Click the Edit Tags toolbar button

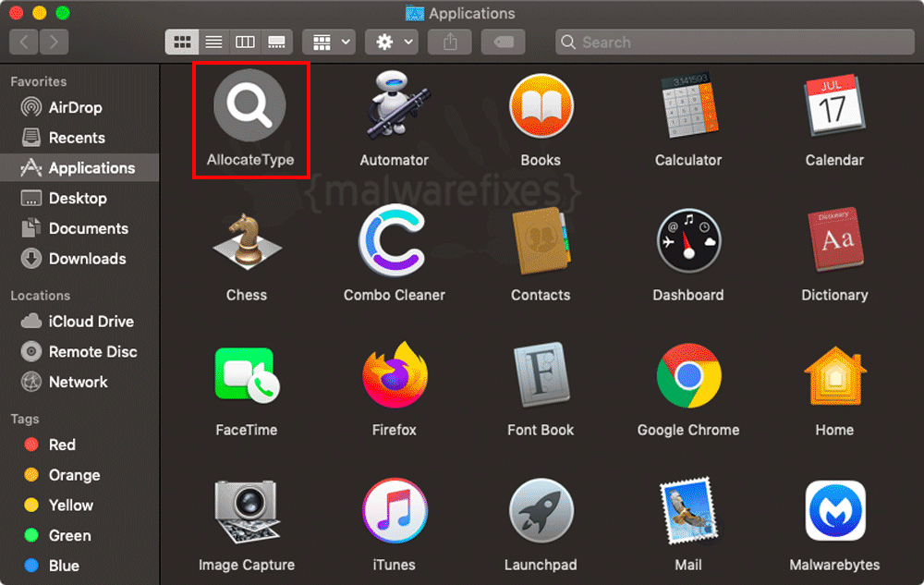point(503,42)
